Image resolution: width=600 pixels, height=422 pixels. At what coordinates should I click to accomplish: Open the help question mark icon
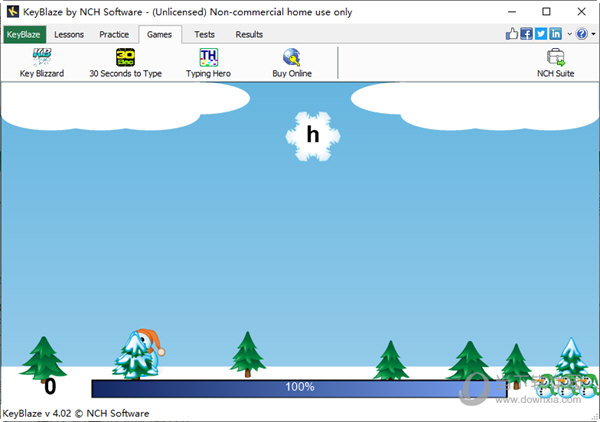click(582, 34)
